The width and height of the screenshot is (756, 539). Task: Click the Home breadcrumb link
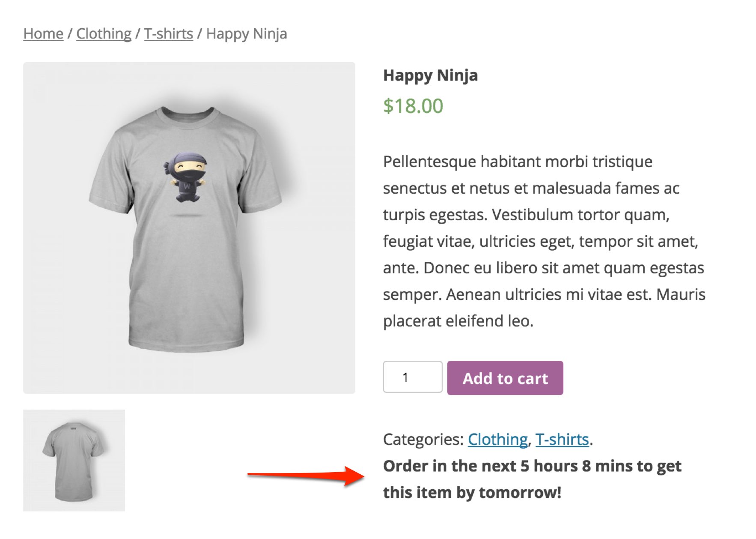[x=43, y=33]
